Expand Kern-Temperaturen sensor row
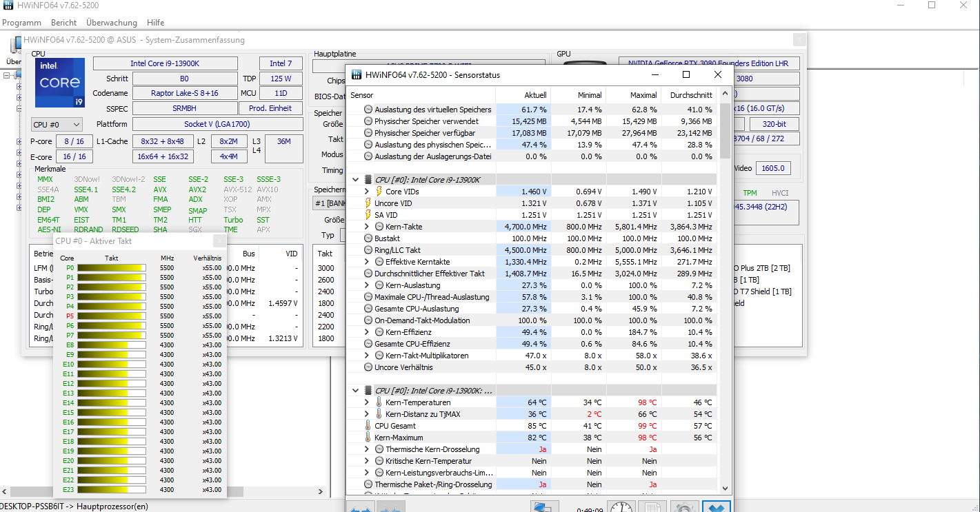 coord(367,402)
